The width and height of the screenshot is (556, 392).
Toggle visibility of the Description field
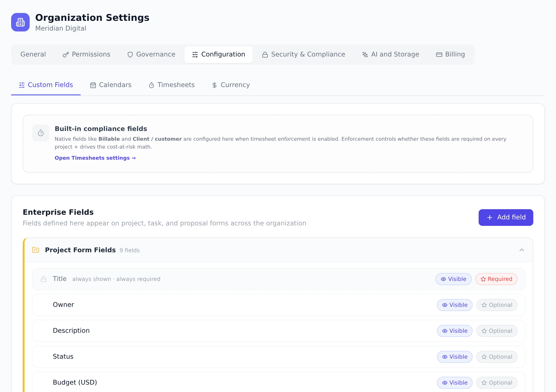point(455,331)
